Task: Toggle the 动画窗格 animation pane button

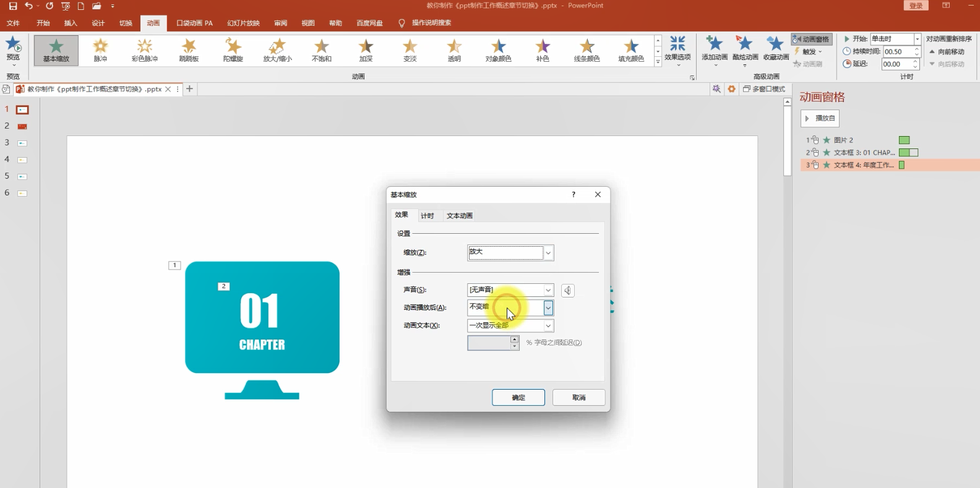Action: (x=811, y=39)
